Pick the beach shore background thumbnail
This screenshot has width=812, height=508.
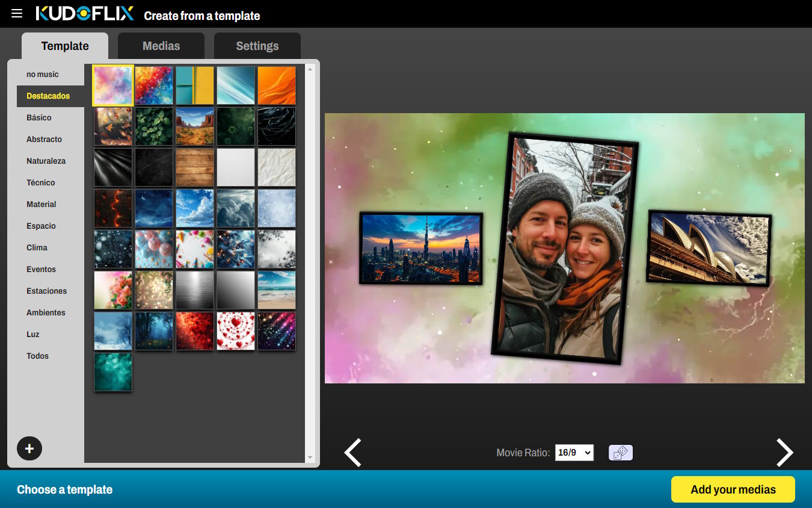point(277,290)
